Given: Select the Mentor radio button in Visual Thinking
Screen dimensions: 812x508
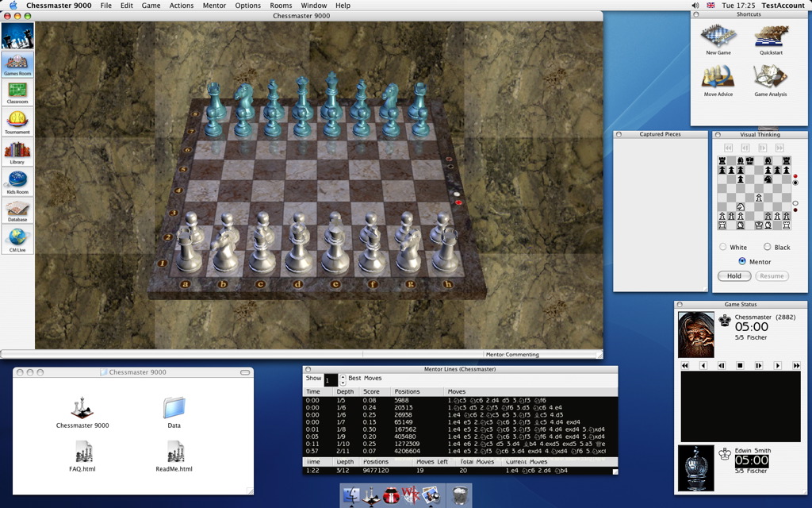Looking at the screenshot, I should tap(742, 261).
